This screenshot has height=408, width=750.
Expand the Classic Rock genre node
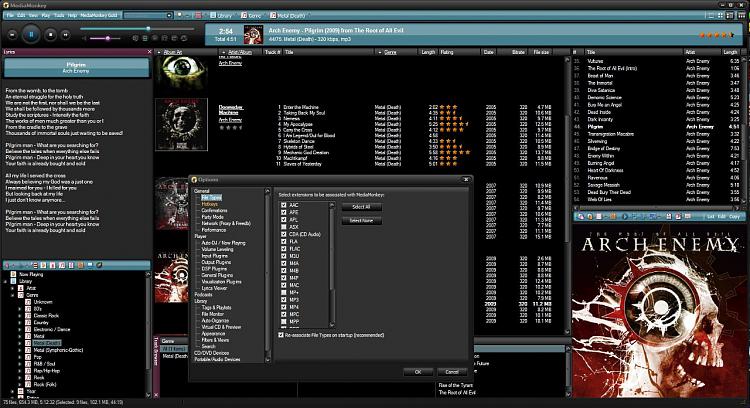(x=20, y=316)
